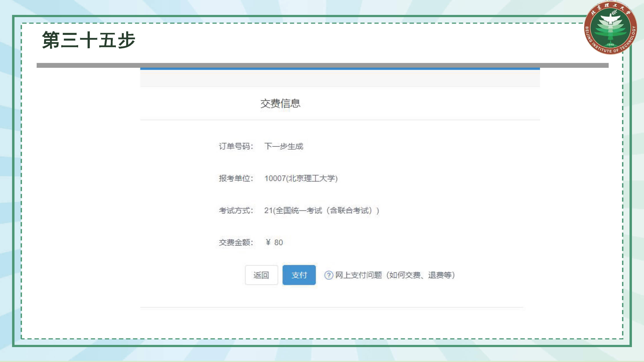Click the 10007(北京理工大学) text
This screenshot has width=644, height=362.
coord(301,178)
